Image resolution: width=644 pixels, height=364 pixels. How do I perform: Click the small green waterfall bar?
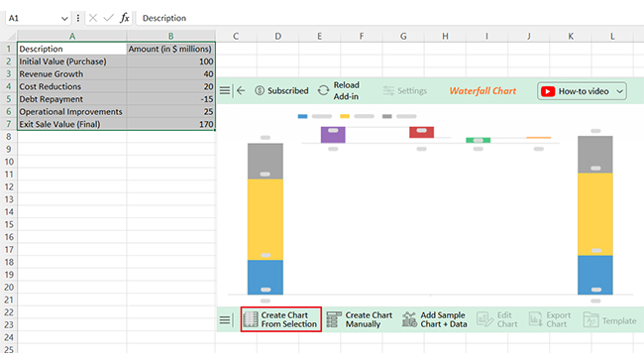[x=479, y=140]
